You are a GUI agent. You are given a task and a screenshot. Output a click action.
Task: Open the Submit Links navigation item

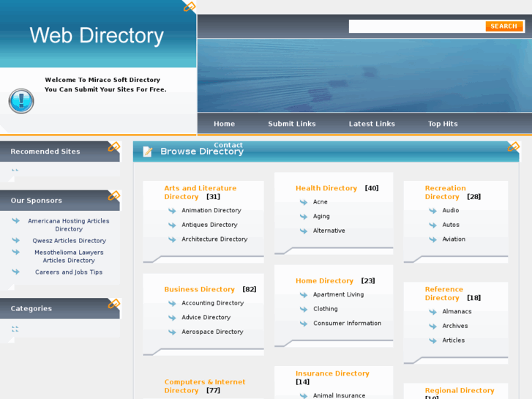tap(292, 124)
